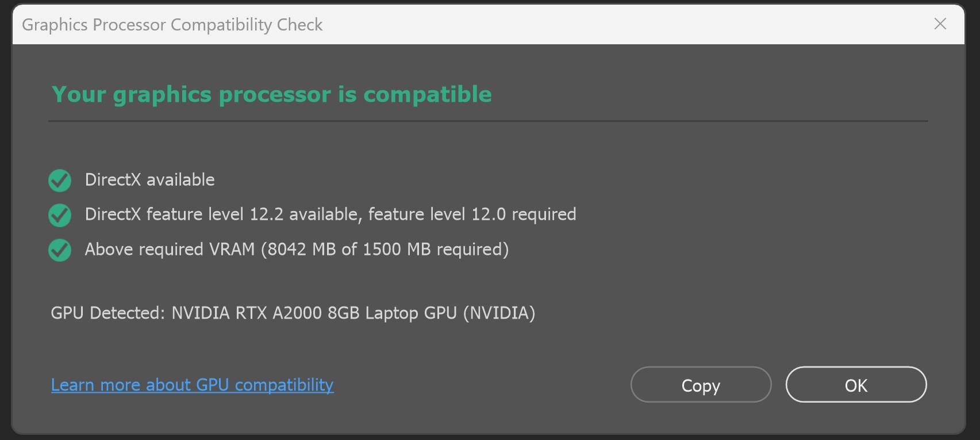Select the green check beside DirectX available

pyautogui.click(x=59, y=180)
